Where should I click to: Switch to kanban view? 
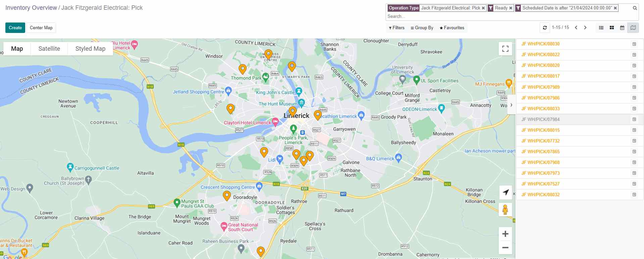coord(612,28)
